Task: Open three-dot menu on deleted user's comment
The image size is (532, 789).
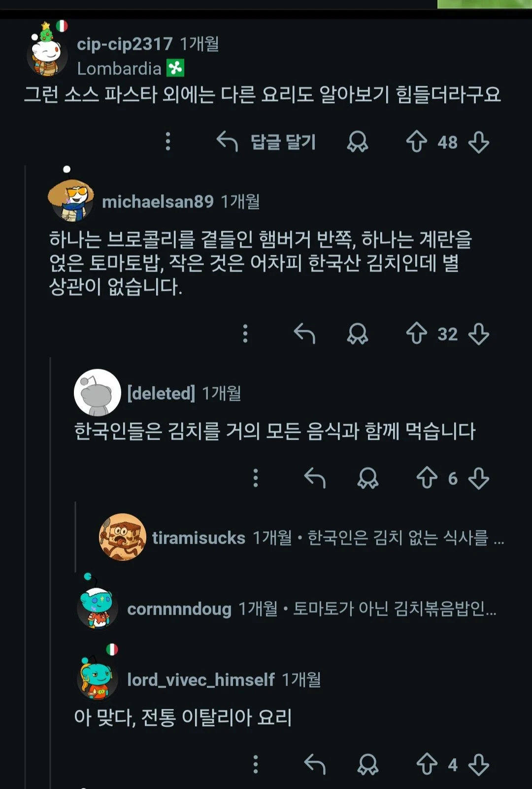Action: [x=255, y=478]
